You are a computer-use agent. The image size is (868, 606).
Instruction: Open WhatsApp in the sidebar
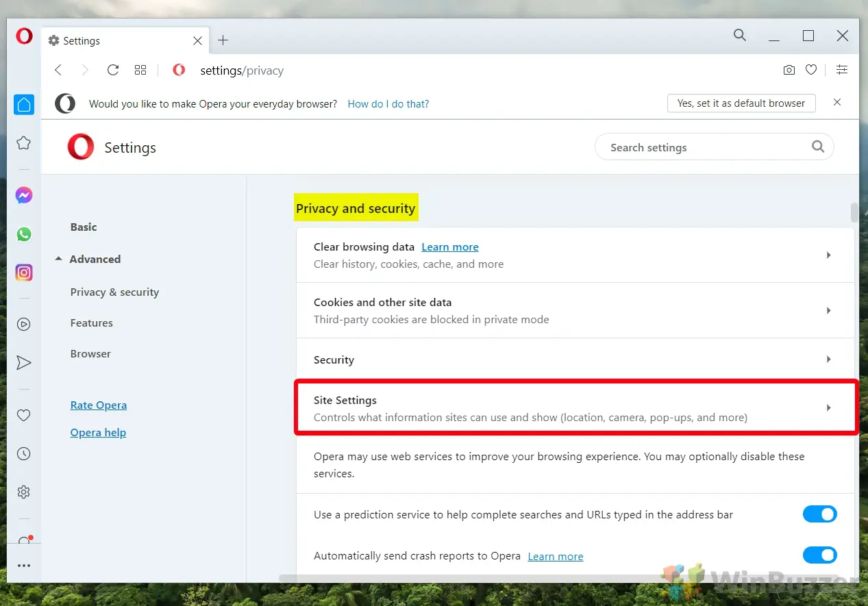pyautogui.click(x=24, y=233)
